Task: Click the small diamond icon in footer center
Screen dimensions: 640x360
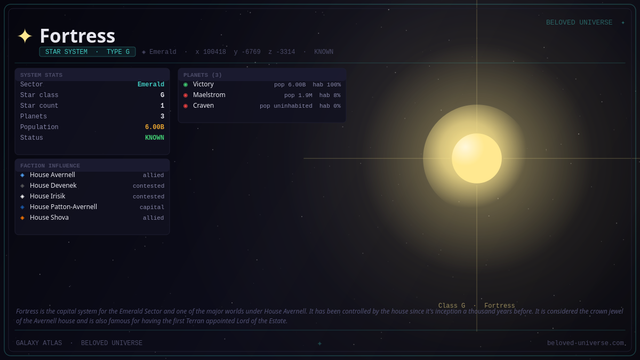Action: coord(320,343)
